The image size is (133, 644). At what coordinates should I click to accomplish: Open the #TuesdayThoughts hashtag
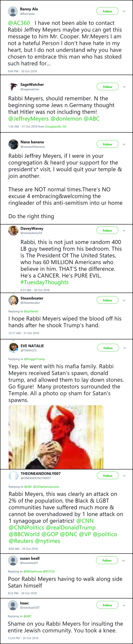(x=44, y=282)
